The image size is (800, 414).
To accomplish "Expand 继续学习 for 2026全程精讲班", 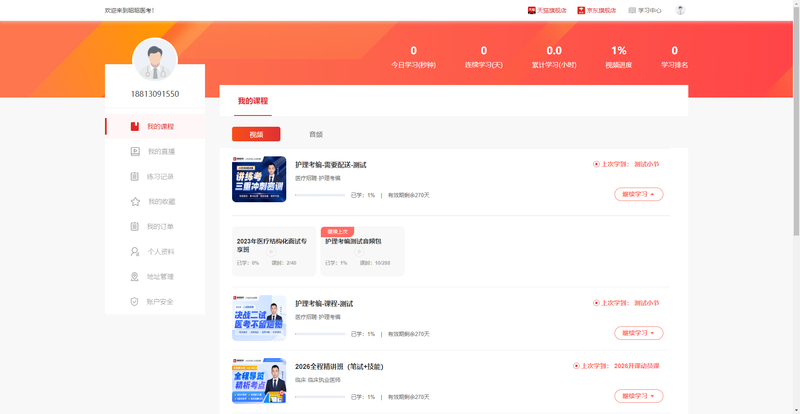I will click(639, 396).
